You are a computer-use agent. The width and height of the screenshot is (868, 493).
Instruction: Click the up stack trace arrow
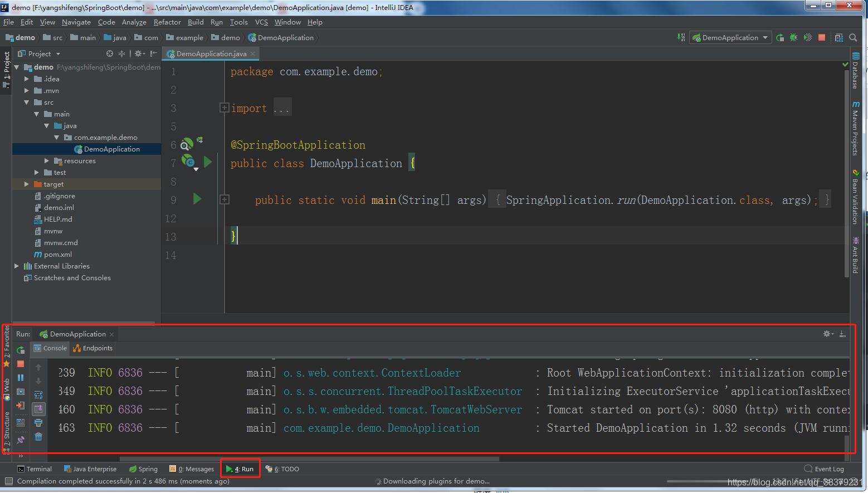pos(38,367)
